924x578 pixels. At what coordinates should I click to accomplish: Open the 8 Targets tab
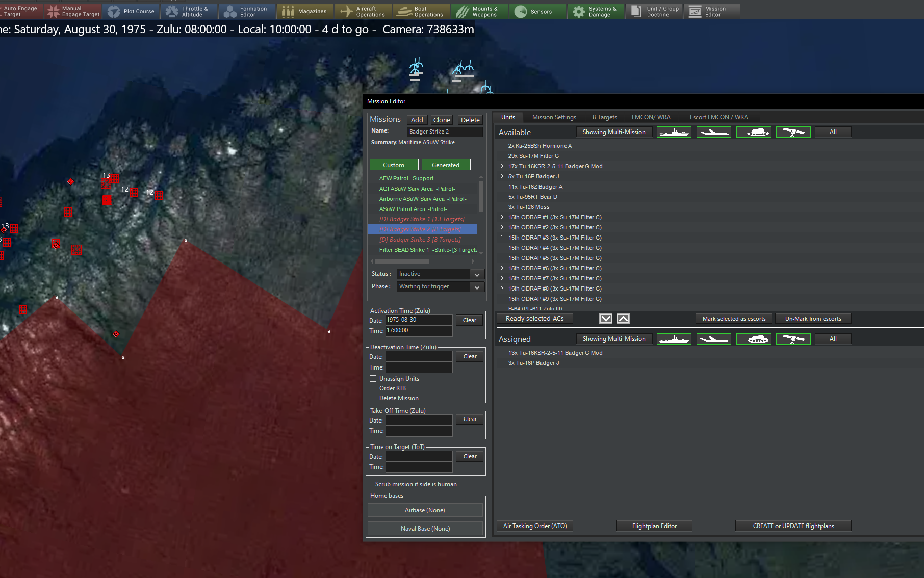click(x=604, y=117)
